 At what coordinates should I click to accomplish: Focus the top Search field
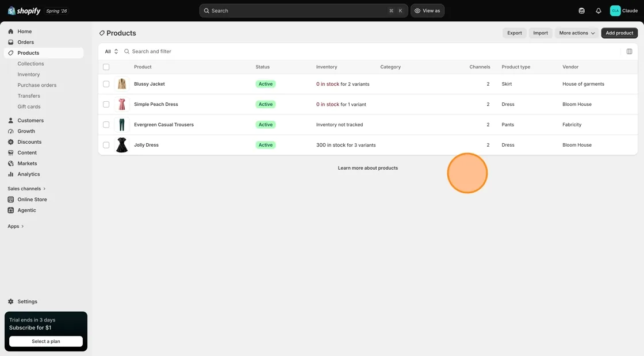point(304,11)
